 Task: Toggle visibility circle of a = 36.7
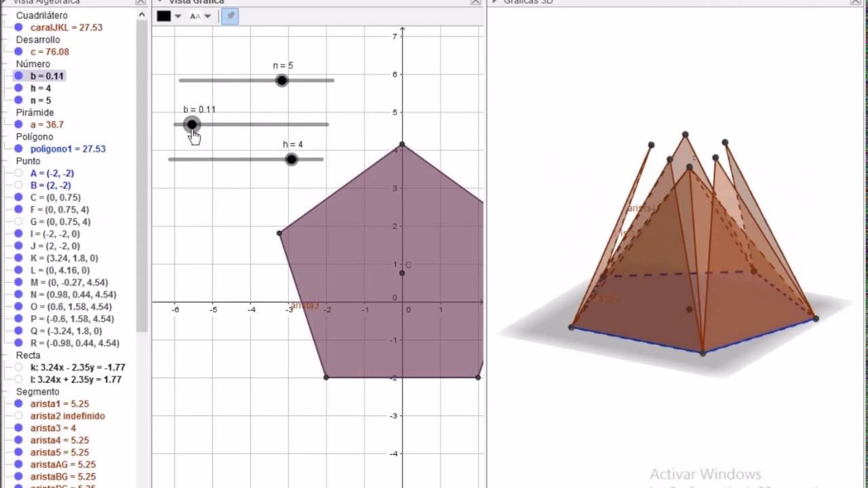pos(19,125)
